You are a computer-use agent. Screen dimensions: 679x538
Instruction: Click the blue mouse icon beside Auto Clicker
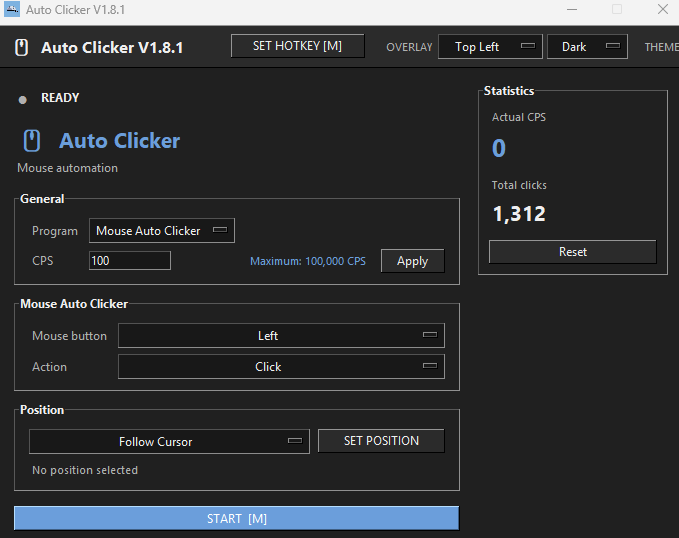pyautogui.click(x=32, y=141)
